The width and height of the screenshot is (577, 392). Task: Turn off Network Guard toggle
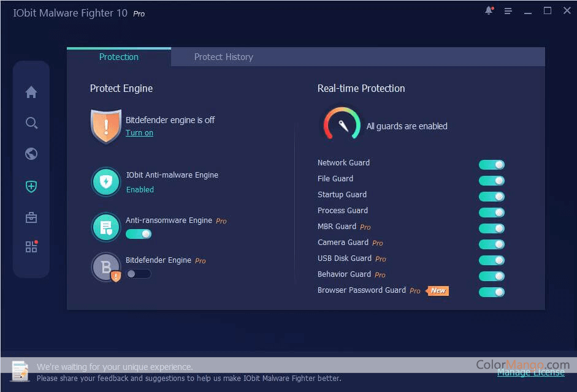coord(491,165)
